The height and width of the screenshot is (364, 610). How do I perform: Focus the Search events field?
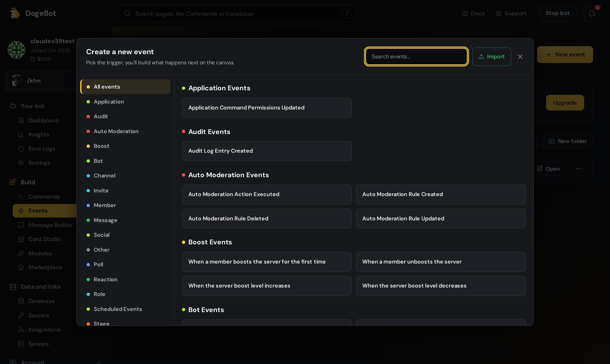[416, 57]
